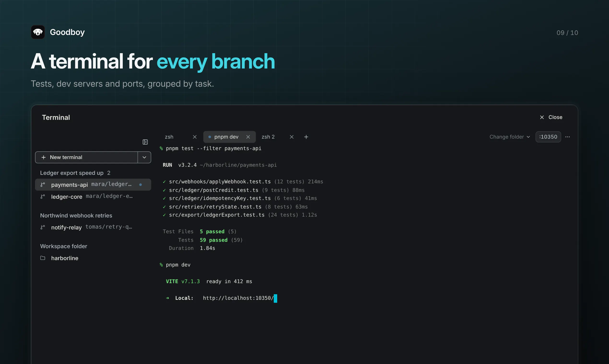Viewport: 609px width, 364px height.
Task: Click the postCredit.test.ts result line
Action: (234, 190)
